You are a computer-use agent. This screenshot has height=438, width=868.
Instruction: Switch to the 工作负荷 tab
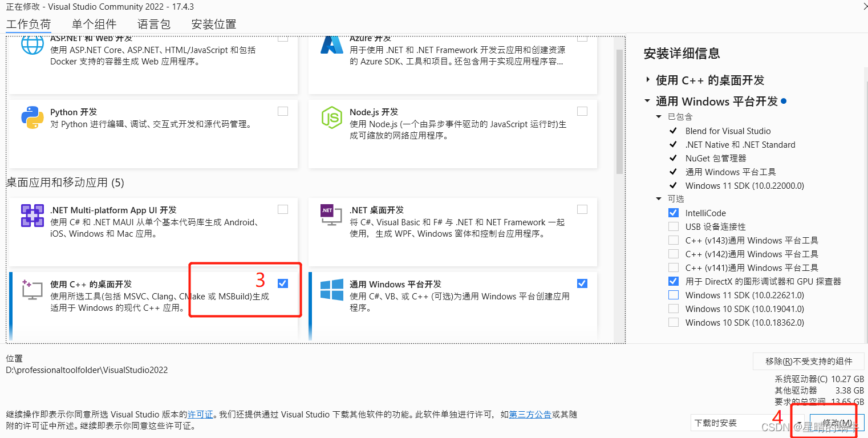[x=29, y=25]
